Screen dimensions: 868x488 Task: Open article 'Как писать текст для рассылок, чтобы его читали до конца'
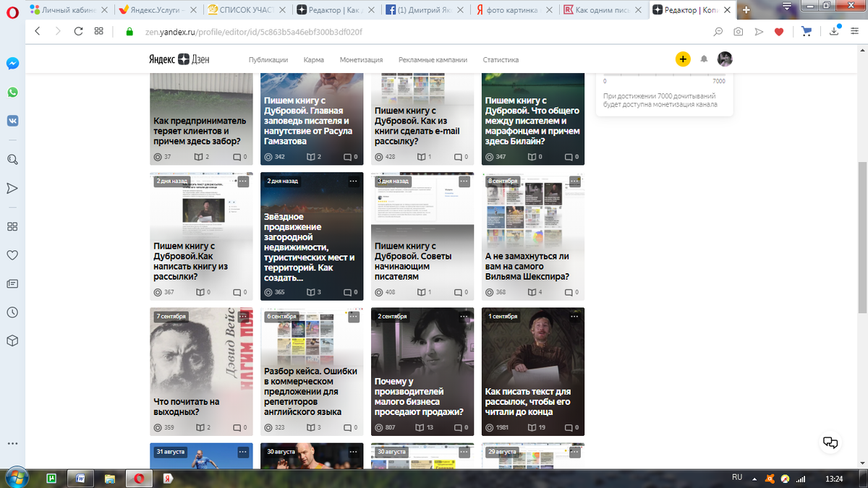[528, 401]
